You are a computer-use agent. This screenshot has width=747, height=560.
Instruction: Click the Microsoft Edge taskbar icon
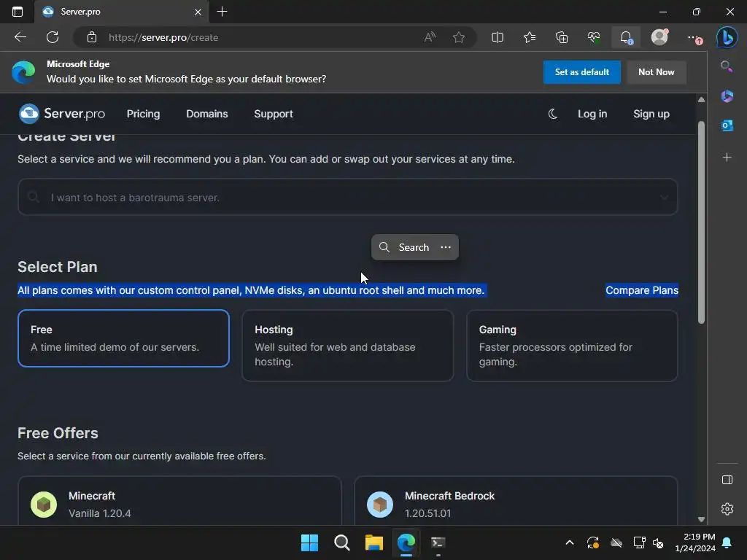(406, 542)
